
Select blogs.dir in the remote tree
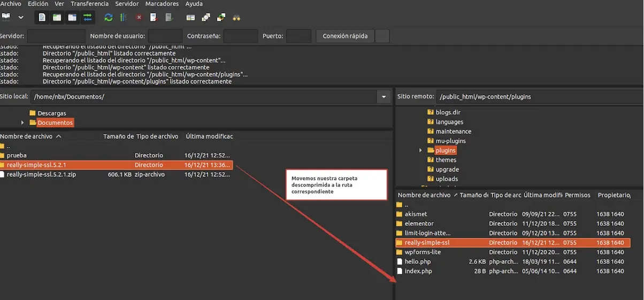click(448, 112)
